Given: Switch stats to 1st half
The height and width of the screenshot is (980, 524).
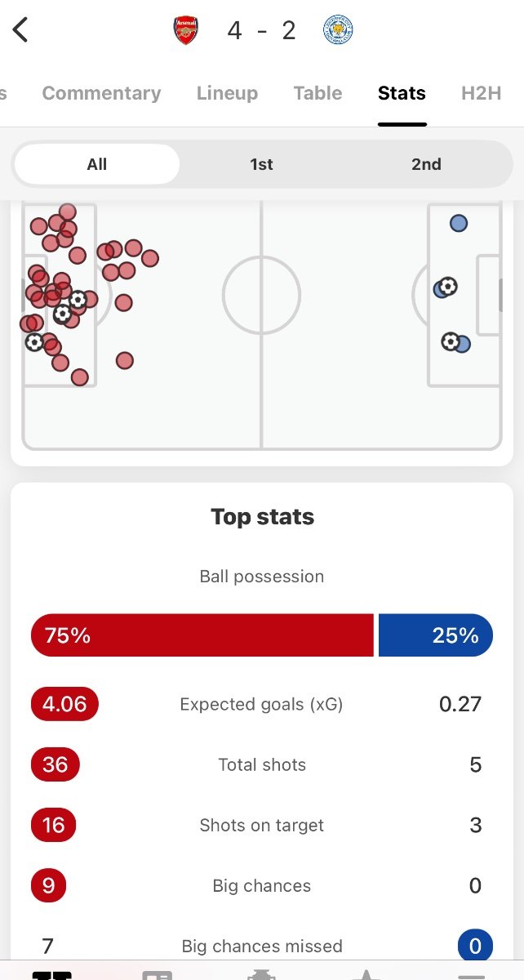Looking at the screenshot, I should tap(261, 164).
